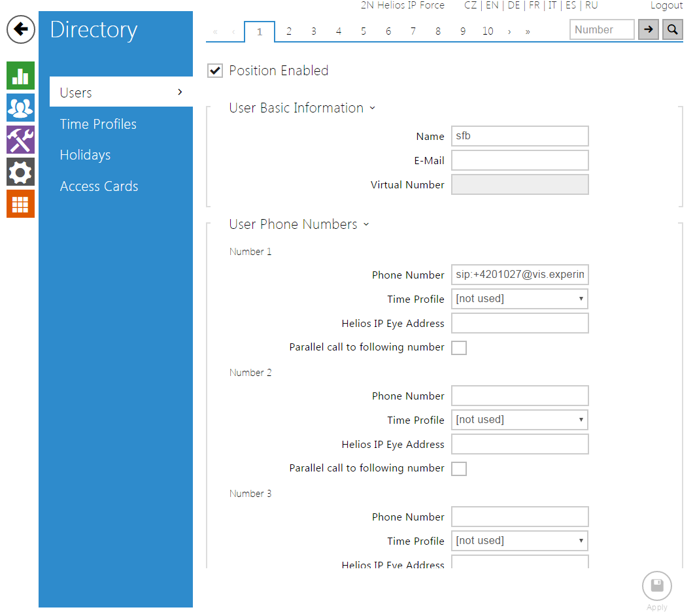Viewport: 695px width, 616px height.
Task: Click the back arrow icon
Action: point(20,29)
